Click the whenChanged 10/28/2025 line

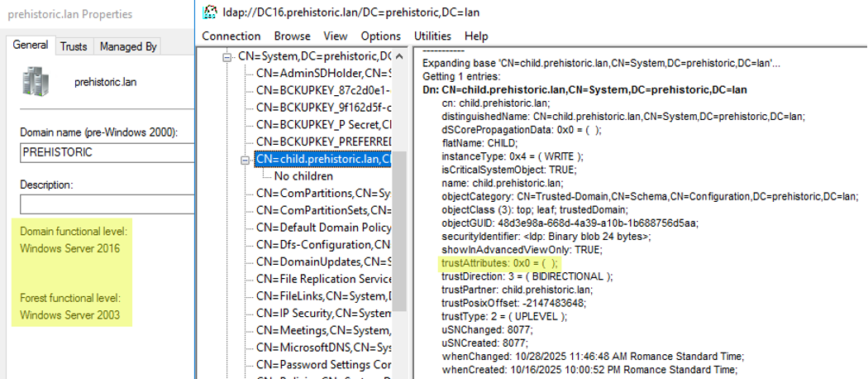(x=594, y=357)
